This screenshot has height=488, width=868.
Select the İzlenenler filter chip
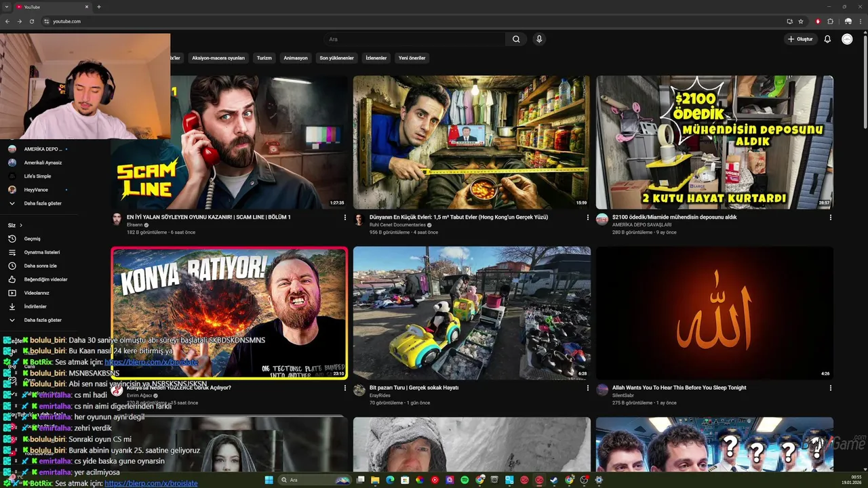pos(376,58)
